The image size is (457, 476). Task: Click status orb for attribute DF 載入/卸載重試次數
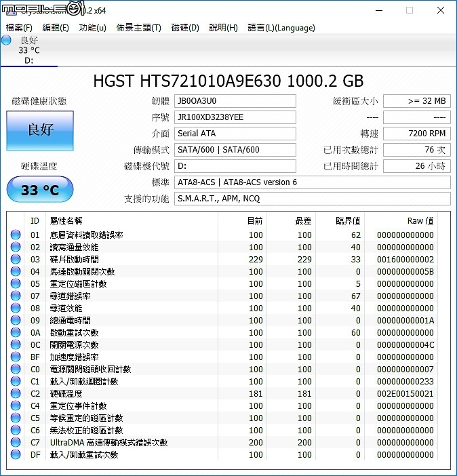[x=16, y=454]
